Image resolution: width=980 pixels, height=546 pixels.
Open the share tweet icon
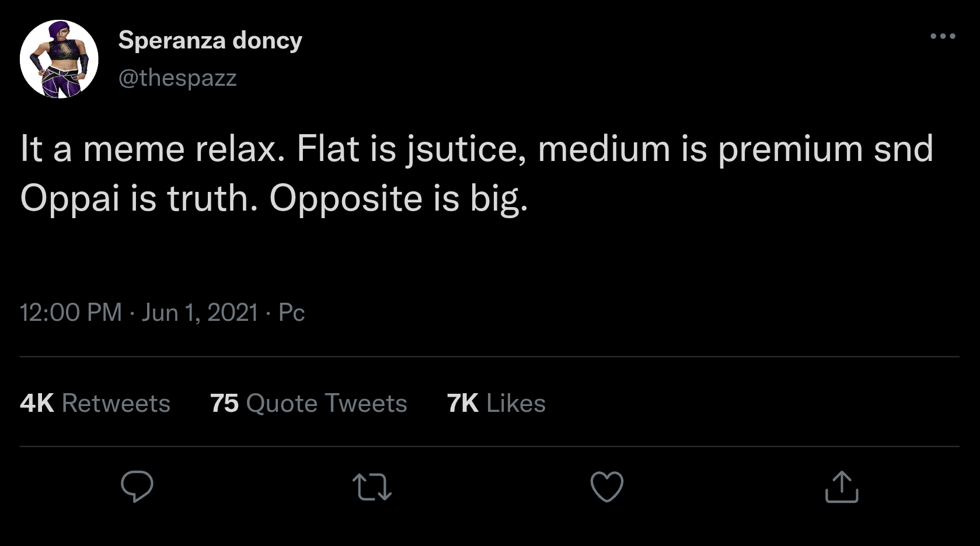pos(842,487)
